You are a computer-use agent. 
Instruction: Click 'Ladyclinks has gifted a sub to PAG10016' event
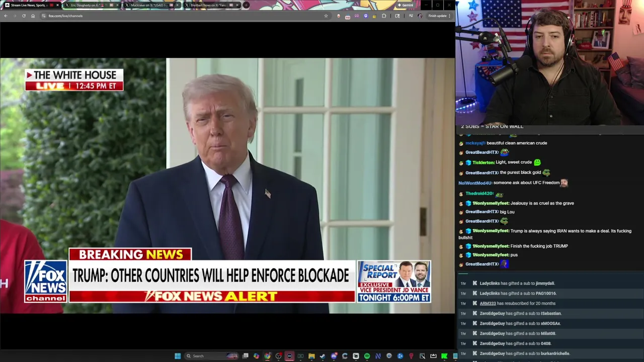[518, 293]
